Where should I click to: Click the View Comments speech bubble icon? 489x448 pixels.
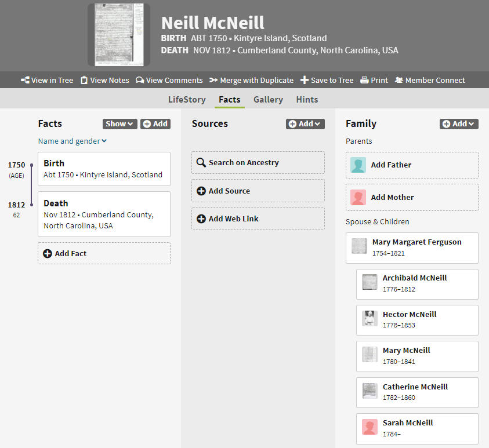pos(140,80)
